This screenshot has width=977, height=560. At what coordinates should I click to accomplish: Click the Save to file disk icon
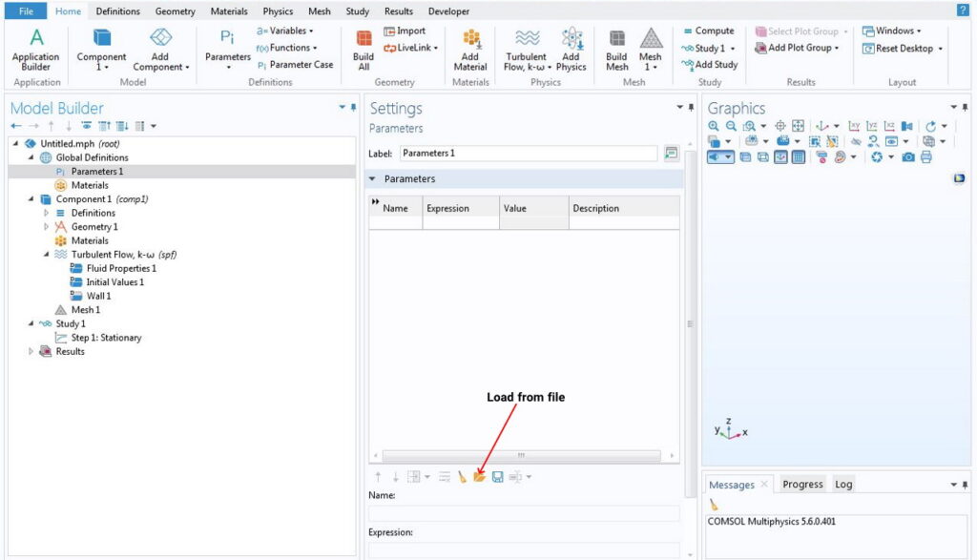pos(497,476)
